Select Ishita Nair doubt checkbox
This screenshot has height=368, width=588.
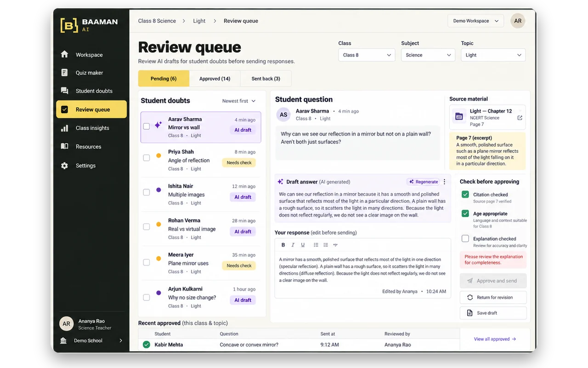pyautogui.click(x=147, y=192)
